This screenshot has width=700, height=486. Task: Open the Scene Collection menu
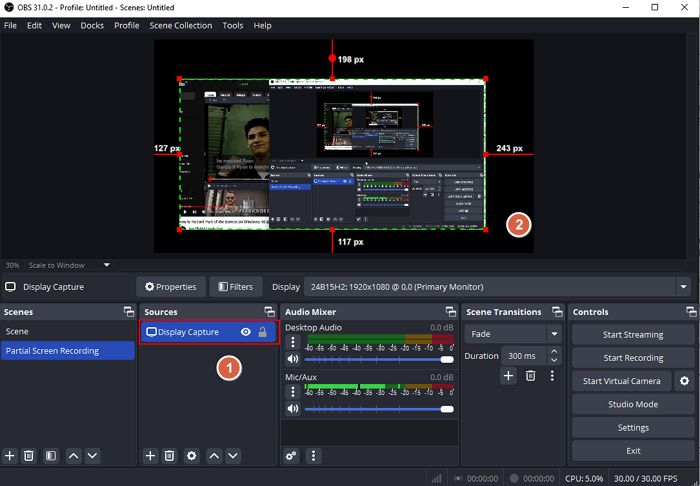(181, 25)
